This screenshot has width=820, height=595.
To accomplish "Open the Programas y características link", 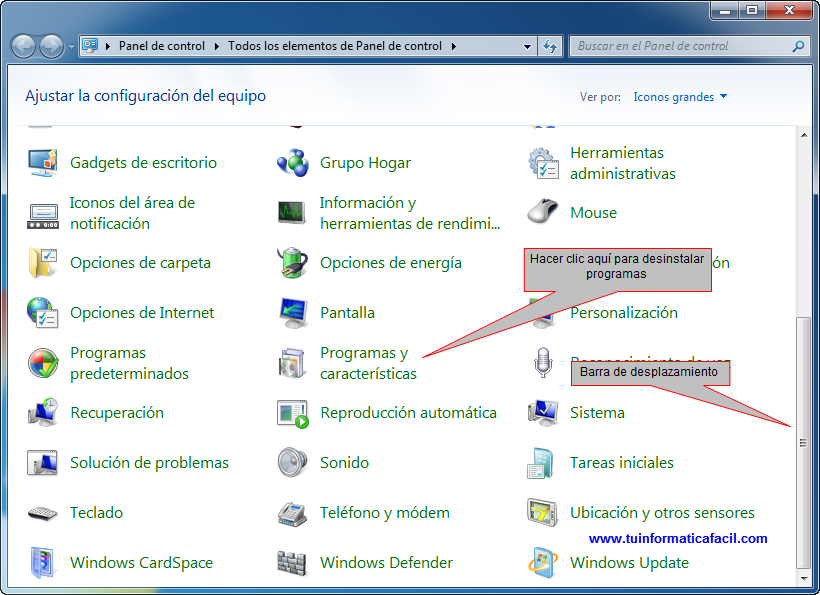I will (368, 363).
